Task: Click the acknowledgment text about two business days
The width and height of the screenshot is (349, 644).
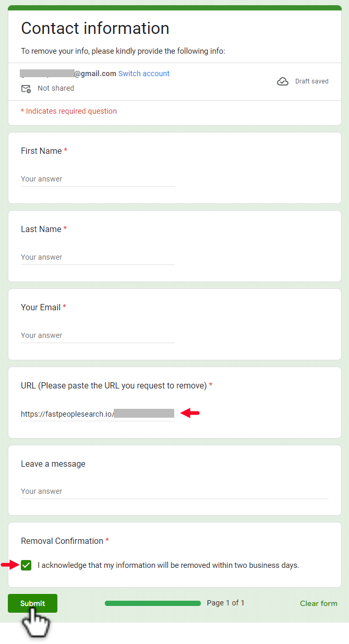Action: coord(168,565)
